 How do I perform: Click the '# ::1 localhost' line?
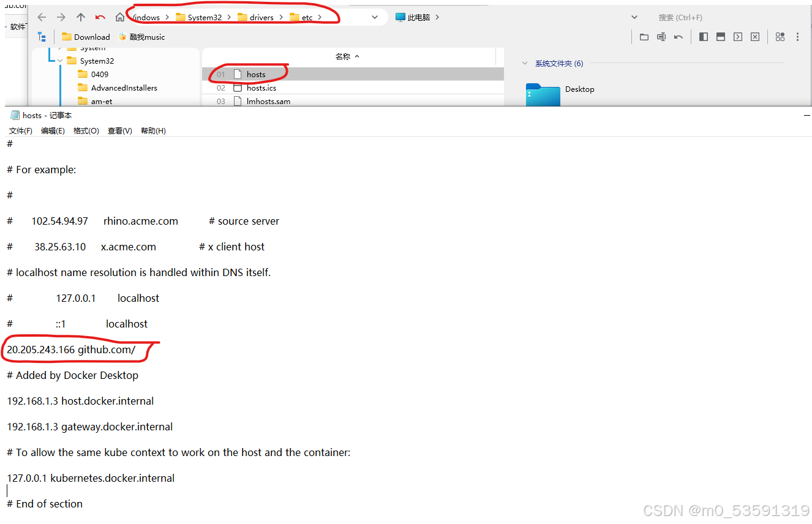click(x=77, y=324)
